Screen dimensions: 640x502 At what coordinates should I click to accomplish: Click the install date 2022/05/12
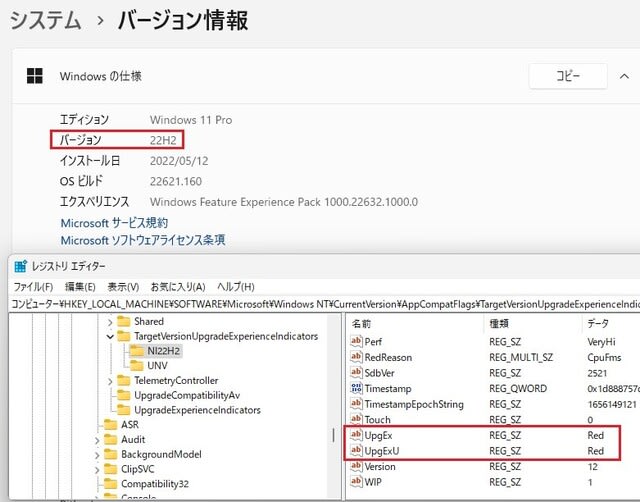pyautogui.click(x=179, y=161)
